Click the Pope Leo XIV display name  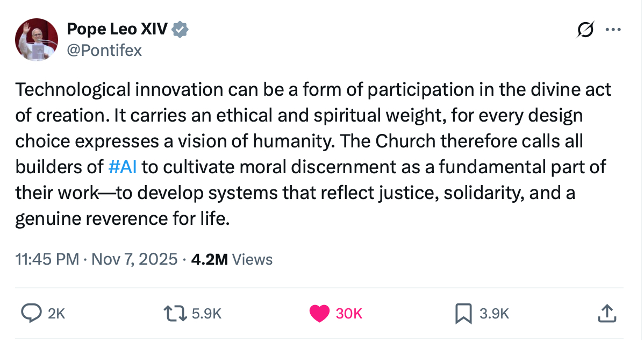click(117, 30)
